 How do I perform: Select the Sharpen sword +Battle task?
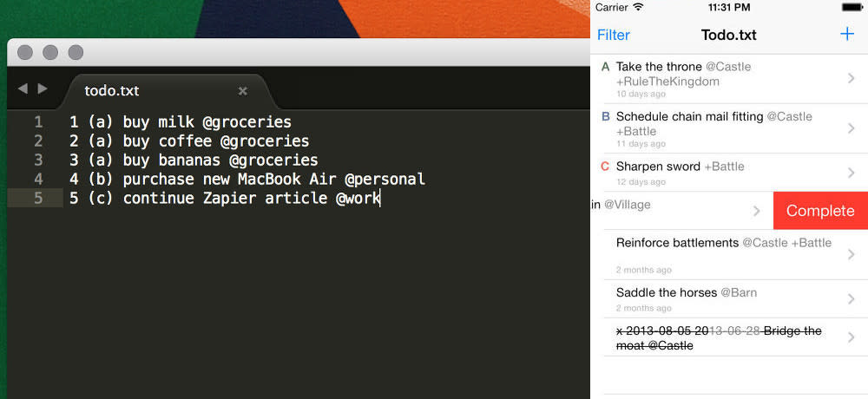(729, 173)
